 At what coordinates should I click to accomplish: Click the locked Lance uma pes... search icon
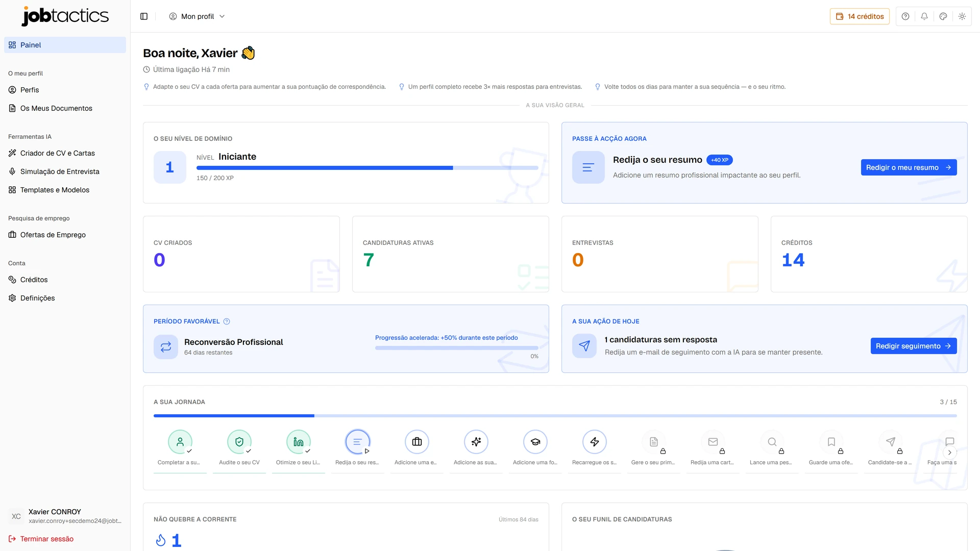pyautogui.click(x=772, y=442)
